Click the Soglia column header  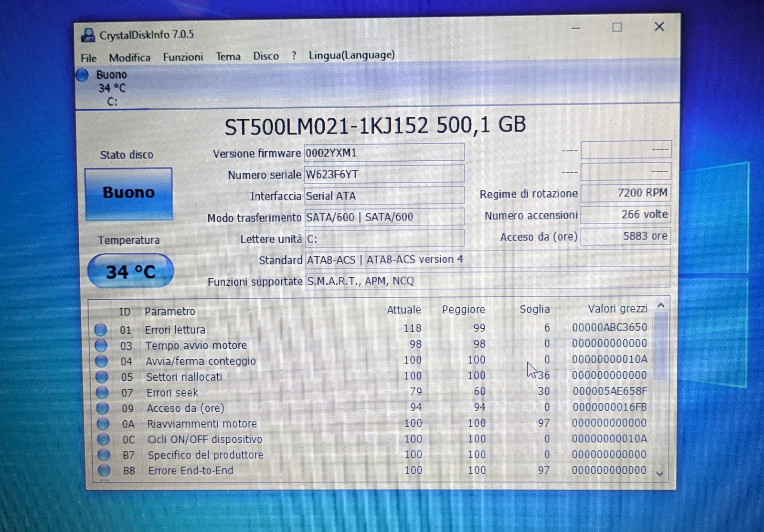tap(535, 309)
